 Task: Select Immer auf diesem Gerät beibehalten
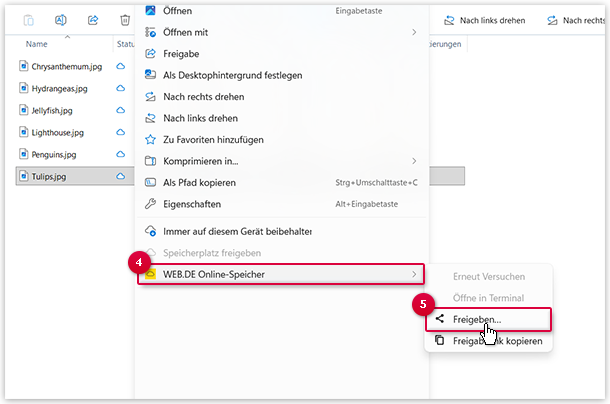(x=237, y=231)
